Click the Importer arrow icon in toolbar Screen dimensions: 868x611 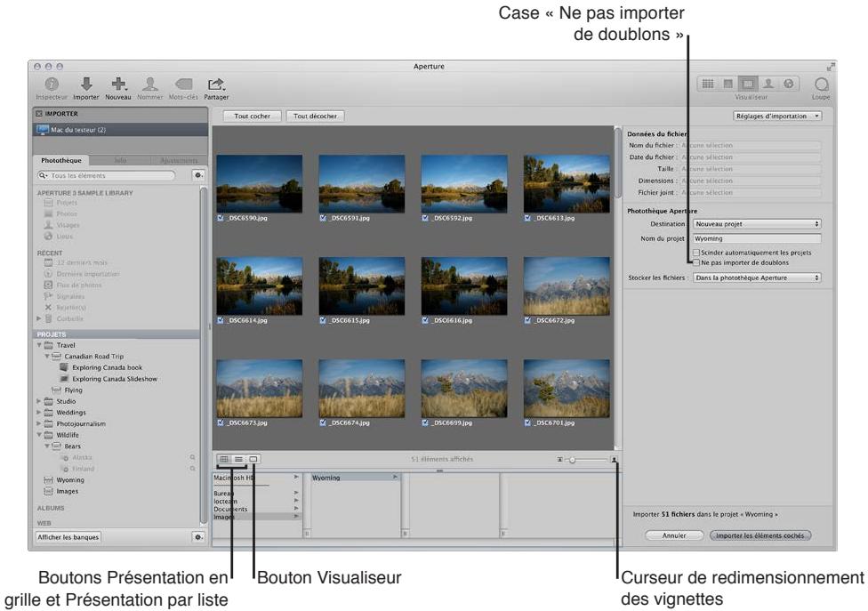pos(86,84)
